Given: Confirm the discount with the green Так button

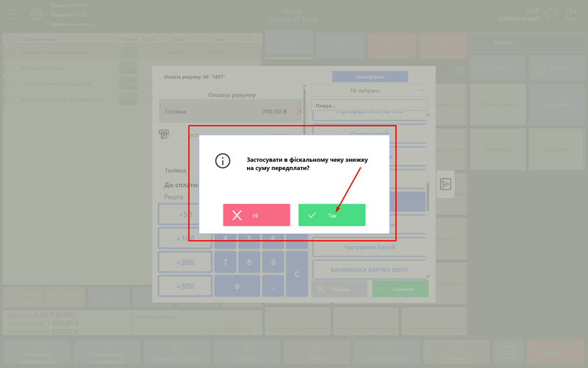Looking at the screenshot, I should tap(331, 215).
